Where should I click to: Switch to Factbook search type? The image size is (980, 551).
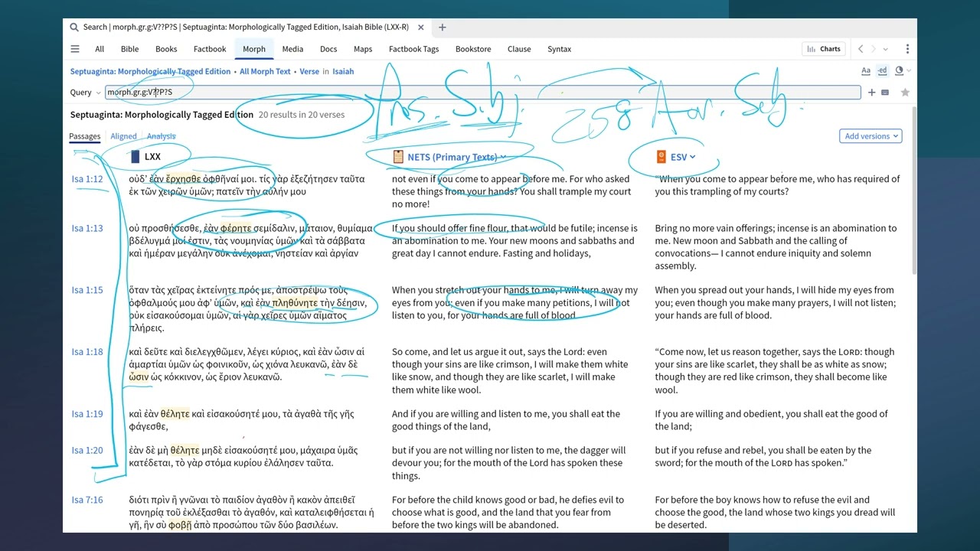coord(210,49)
